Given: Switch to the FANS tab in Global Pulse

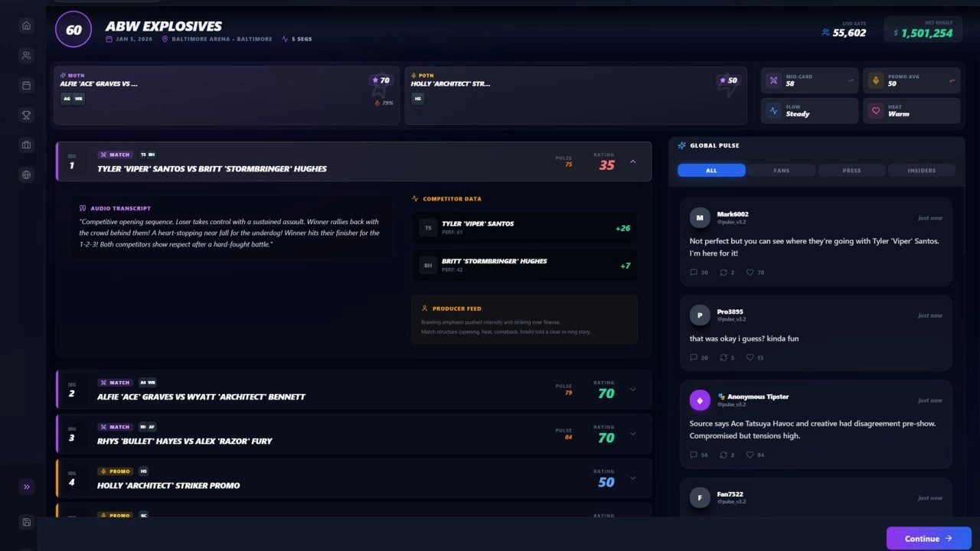Looking at the screenshot, I should click(x=781, y=171).
